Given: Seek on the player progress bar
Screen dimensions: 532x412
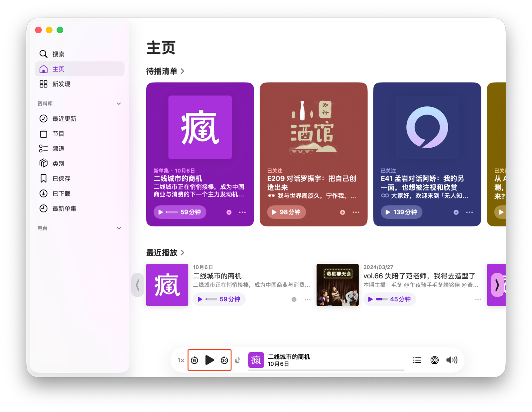Looking at the screenshot, I should [x=327, y=370].
